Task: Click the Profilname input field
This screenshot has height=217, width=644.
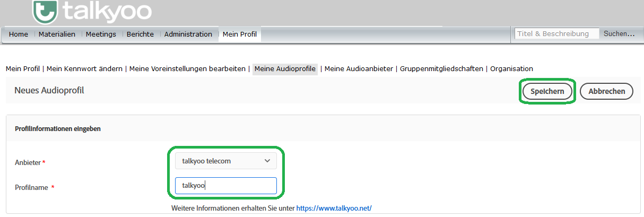Action: (226, 186)
